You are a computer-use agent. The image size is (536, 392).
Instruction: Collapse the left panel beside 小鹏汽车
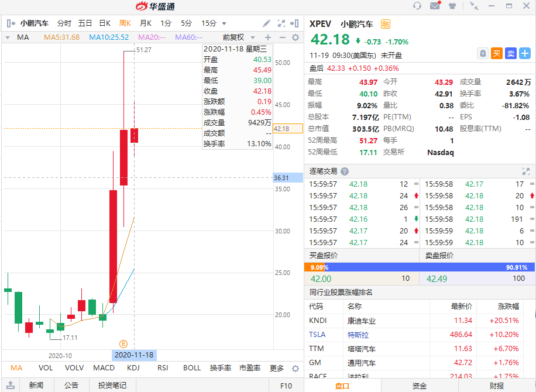point(11,23)
